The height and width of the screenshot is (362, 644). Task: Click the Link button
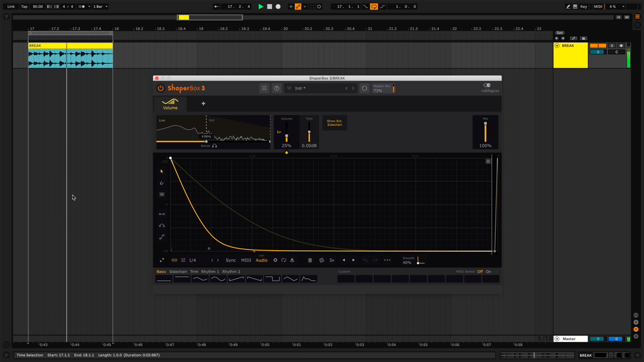click(x=11, y=7)
